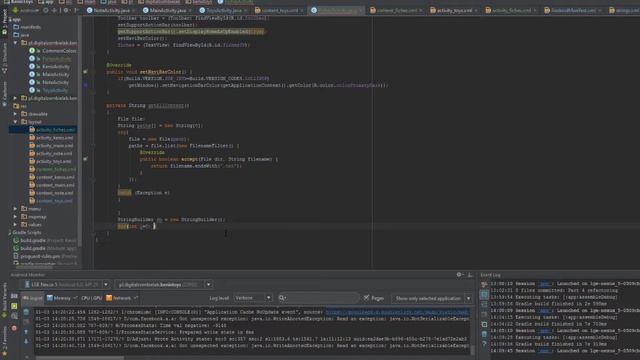Open the Build Variants side tab
This screenshot has height=360, width=640.
tap(4, 301)
